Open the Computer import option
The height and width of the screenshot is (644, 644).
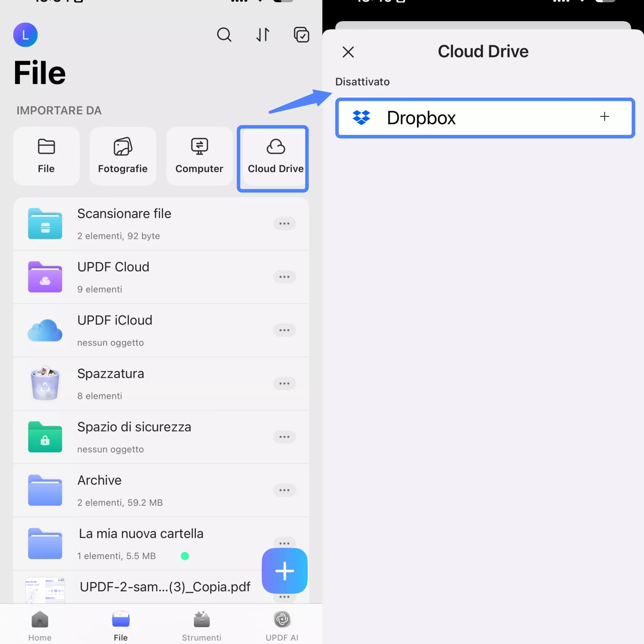pos(199,156)
